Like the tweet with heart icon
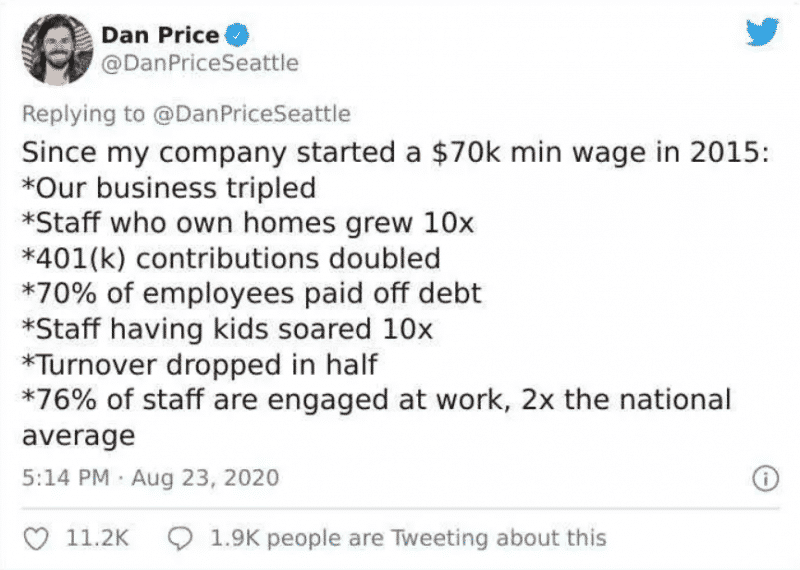The width and height of the screenshot is (800, 570). coord(36,538)
